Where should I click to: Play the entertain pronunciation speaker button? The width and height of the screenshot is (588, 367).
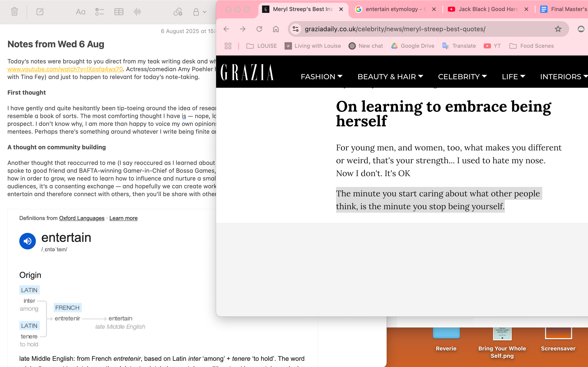(27, 241)
